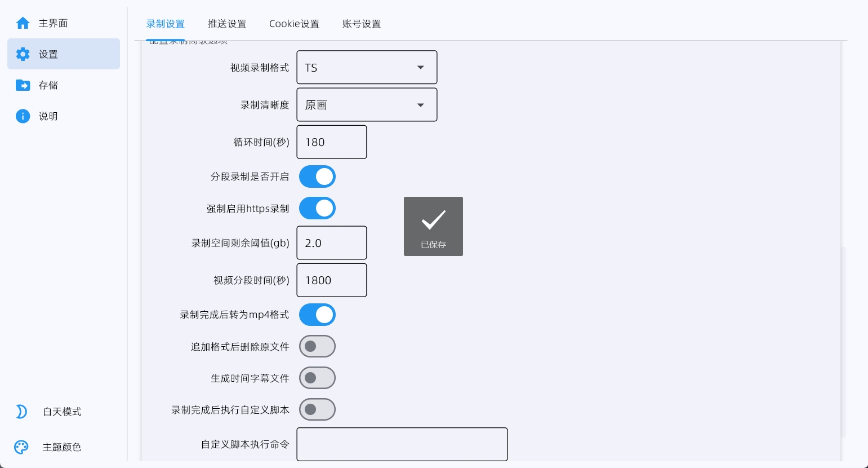Turn off 录制完成后转为mp4格式 switch

tap(317, 315)
